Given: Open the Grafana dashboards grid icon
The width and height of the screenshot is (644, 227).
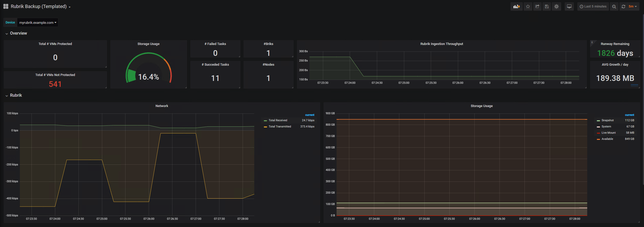Looking at the screenshot, I should coord(6,6).
